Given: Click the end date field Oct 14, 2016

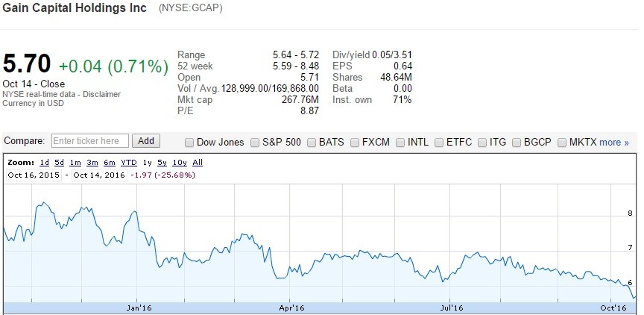Looking at the screenshot, I should [x=99, y=175].
